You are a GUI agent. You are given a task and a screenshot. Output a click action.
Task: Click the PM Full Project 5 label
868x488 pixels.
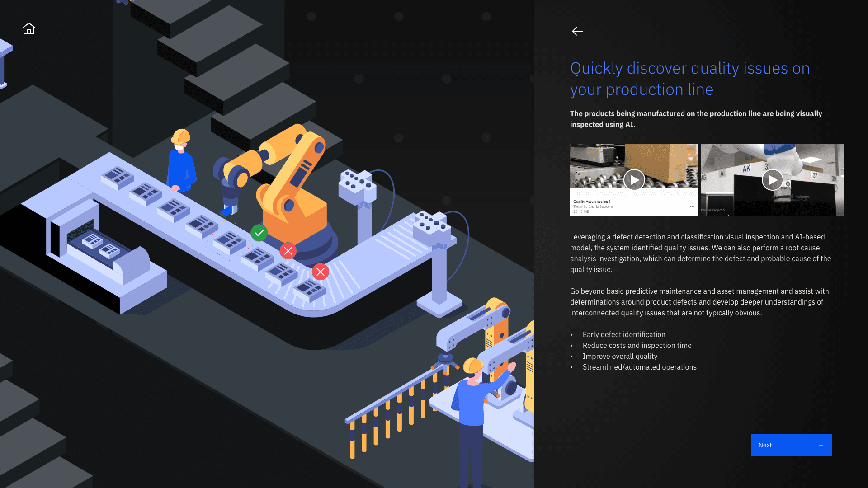713,210
